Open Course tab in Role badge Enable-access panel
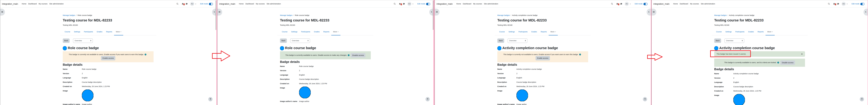The height and width of the screenshot is (105, 868). [67, 32]
